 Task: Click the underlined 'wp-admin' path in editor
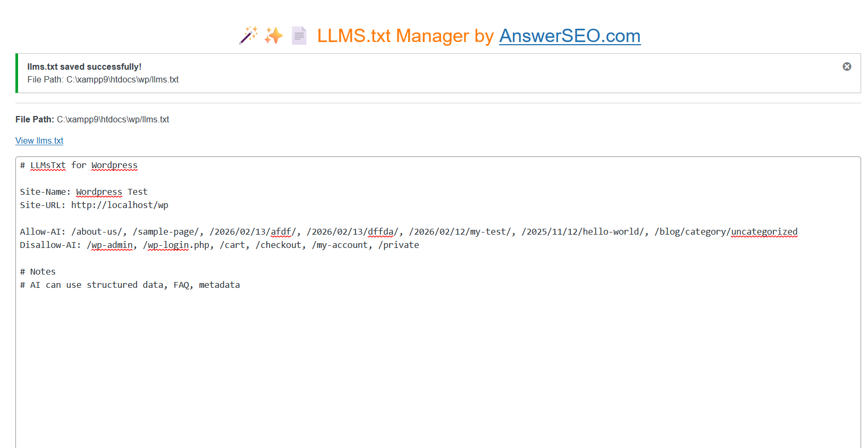[x=112, y=245]
